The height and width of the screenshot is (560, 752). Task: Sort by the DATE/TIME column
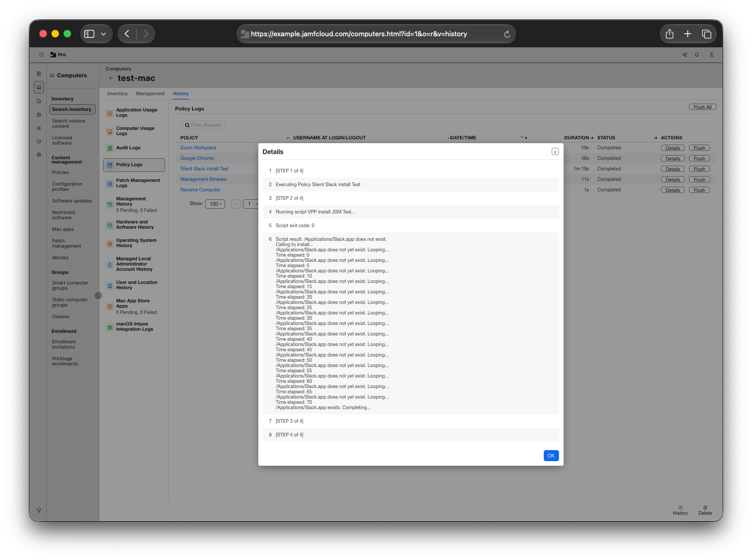click(x=463, y=138)
